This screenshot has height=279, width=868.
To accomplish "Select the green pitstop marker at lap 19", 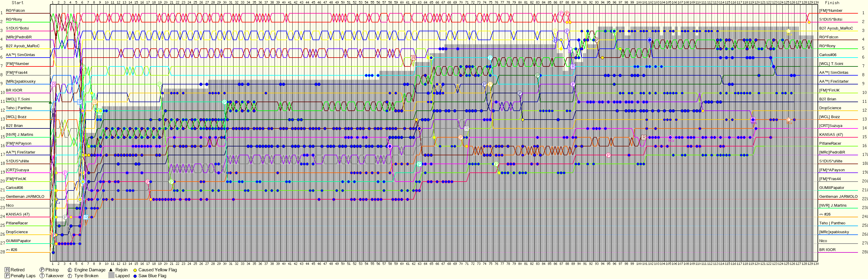I will (x=159, y=84).
